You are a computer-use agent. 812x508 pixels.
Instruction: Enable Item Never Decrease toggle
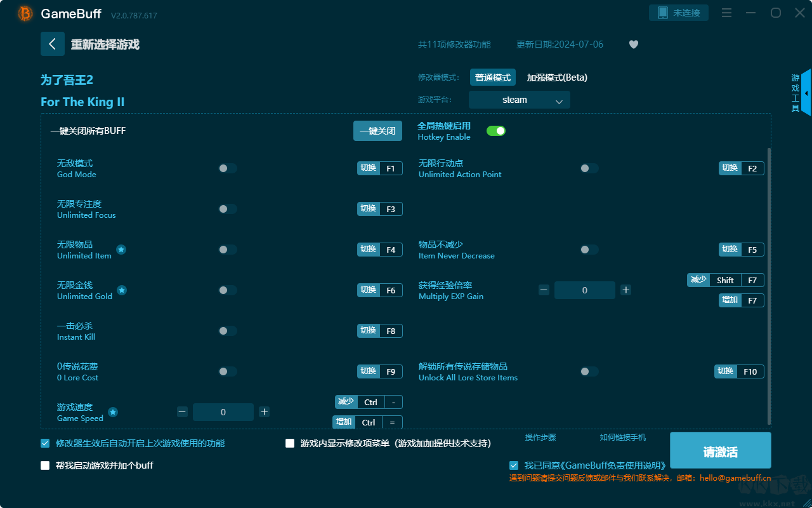[589, 250]
